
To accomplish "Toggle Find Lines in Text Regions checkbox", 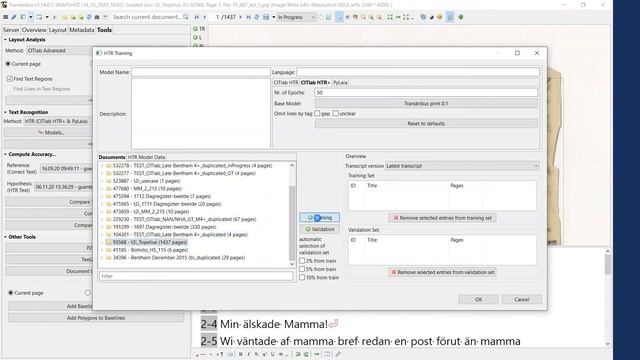I will pyautogui.click(x=10, y=89).
